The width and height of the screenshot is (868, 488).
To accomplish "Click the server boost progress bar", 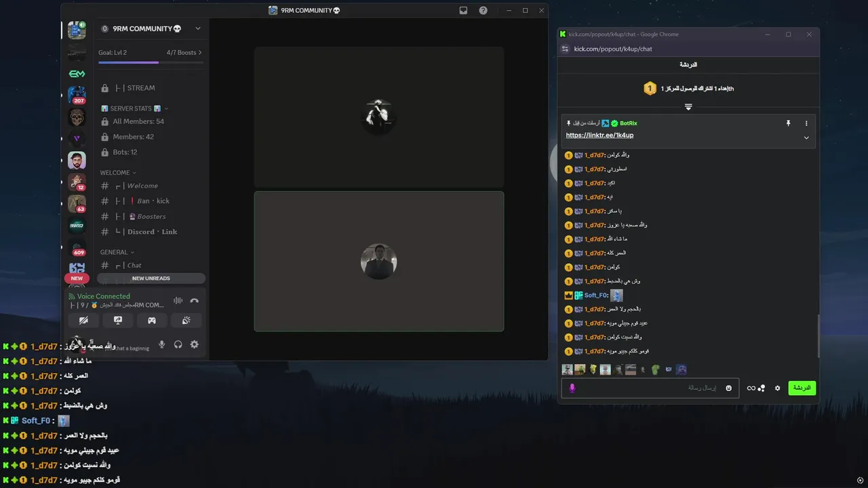I will pos(151,62).
